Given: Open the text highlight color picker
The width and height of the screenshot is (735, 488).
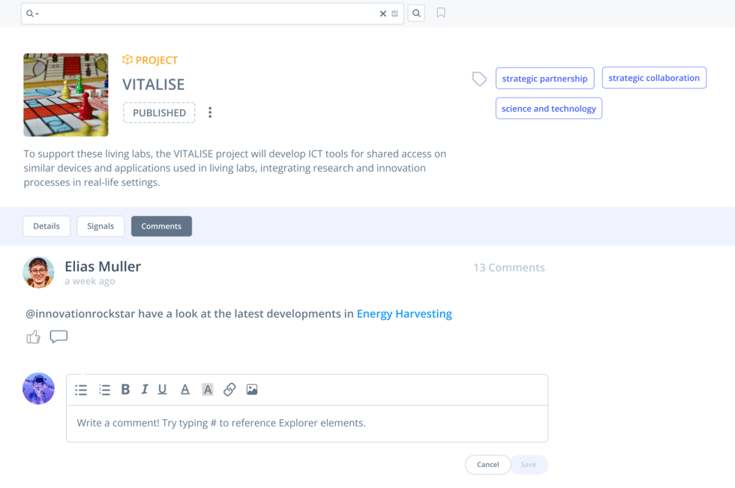Looking at the screenshot, I should 207,390.
